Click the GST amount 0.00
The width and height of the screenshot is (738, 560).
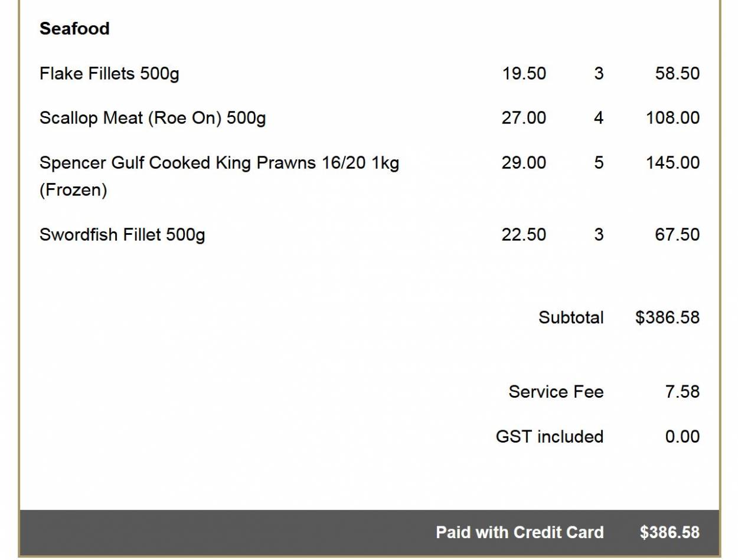pos(683,437)
